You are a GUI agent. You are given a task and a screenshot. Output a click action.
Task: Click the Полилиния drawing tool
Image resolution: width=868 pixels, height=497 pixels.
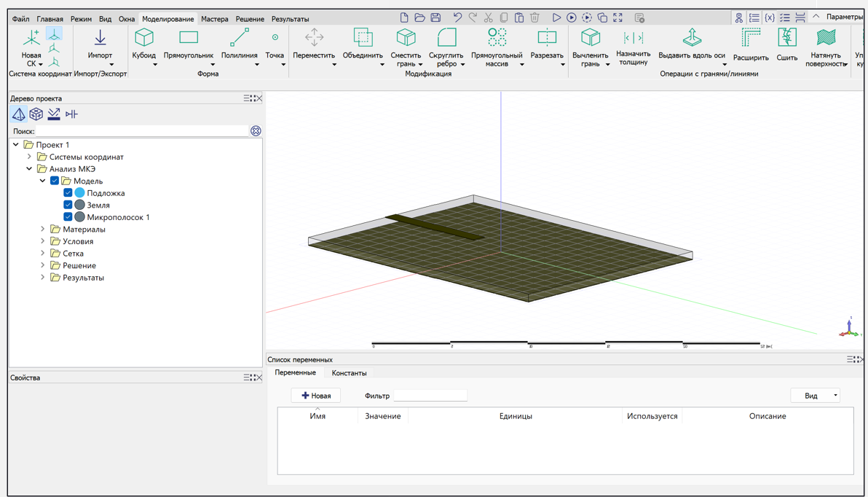click(x=239, y=44)
